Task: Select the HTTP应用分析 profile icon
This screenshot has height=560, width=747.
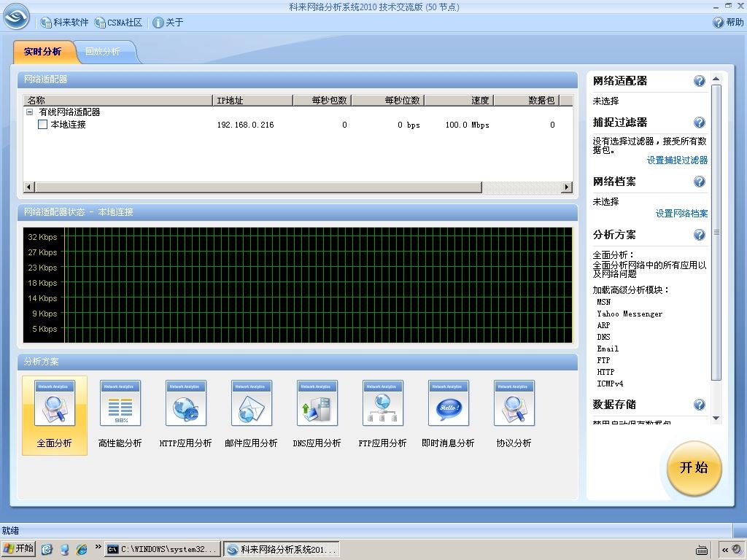Action: pos(186,415)
